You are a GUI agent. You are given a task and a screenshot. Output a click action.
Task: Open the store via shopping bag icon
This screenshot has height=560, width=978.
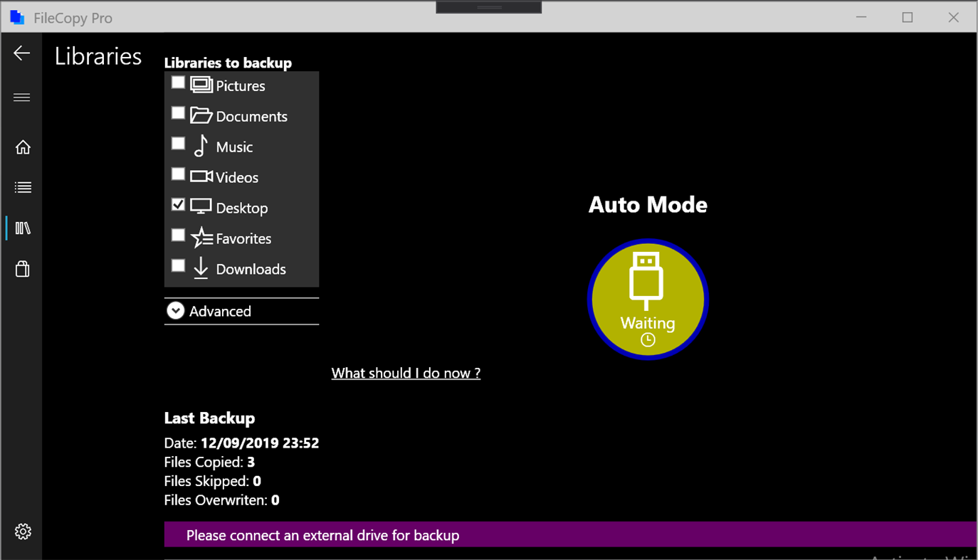(22, 269)
